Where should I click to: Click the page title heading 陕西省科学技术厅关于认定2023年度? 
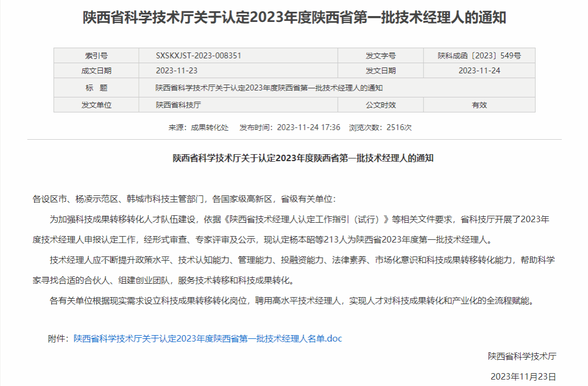point(295,18)
